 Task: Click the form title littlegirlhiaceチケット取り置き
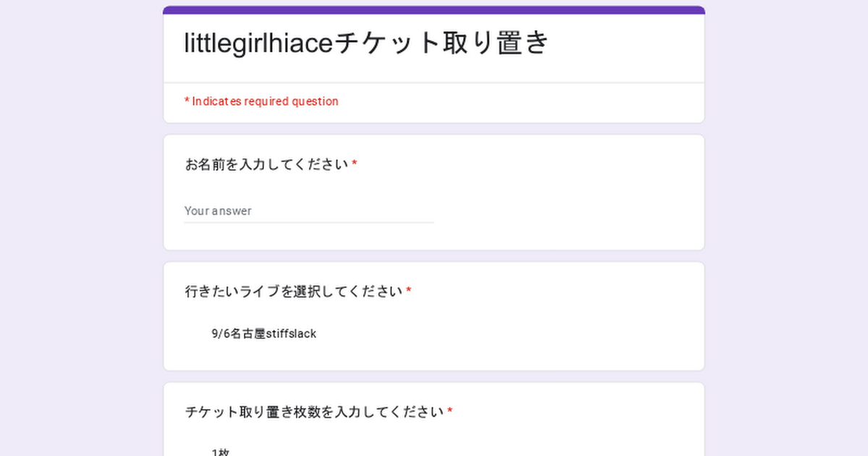[367, 43]
